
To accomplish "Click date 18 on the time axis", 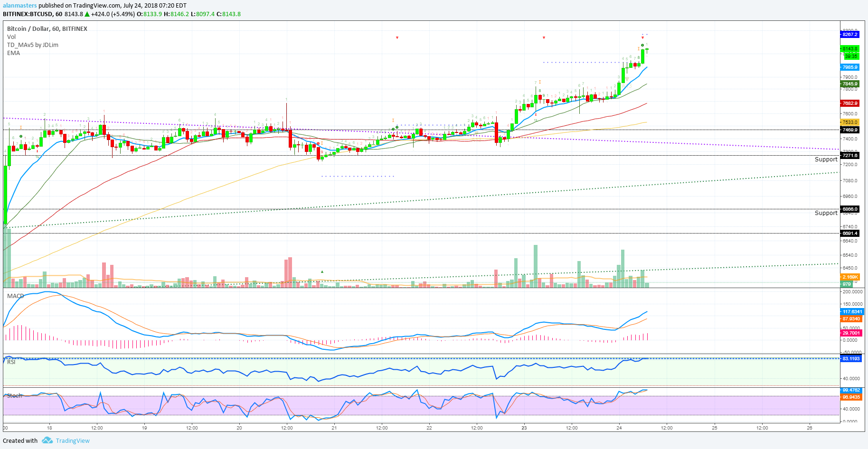I will [49, 428].
